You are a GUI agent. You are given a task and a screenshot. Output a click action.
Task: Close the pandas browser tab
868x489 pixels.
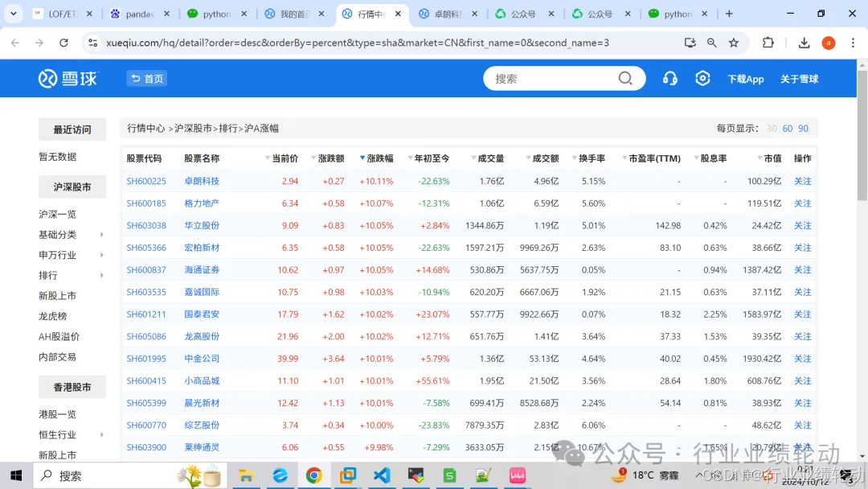(x=166, y=14)
